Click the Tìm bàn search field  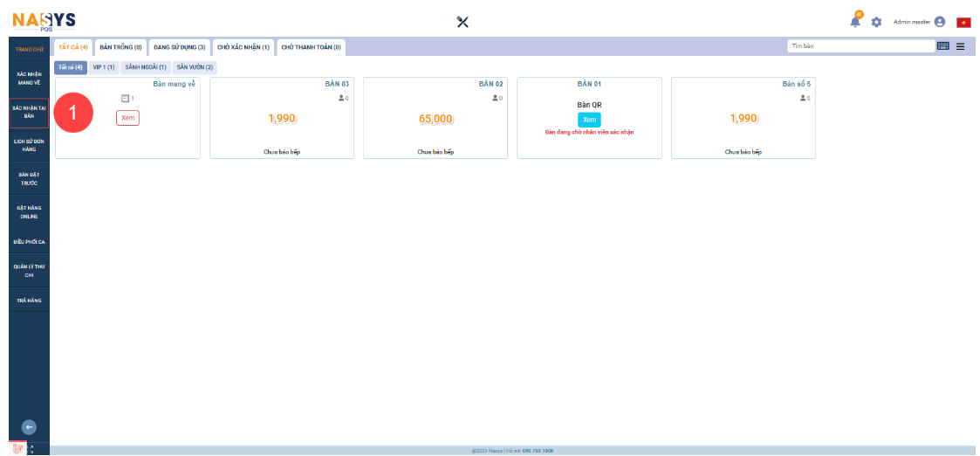click(x=860, y=46)
